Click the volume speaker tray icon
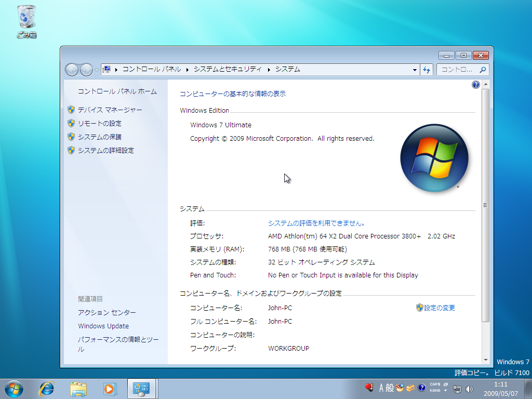Viewport: 532px width, 399px height. (x=470, y=389)
